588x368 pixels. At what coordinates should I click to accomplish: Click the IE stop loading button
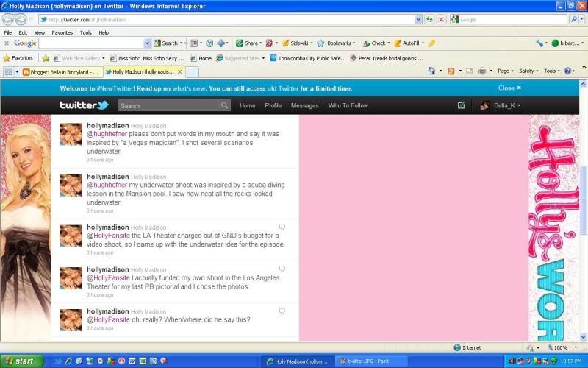point(441,19)
